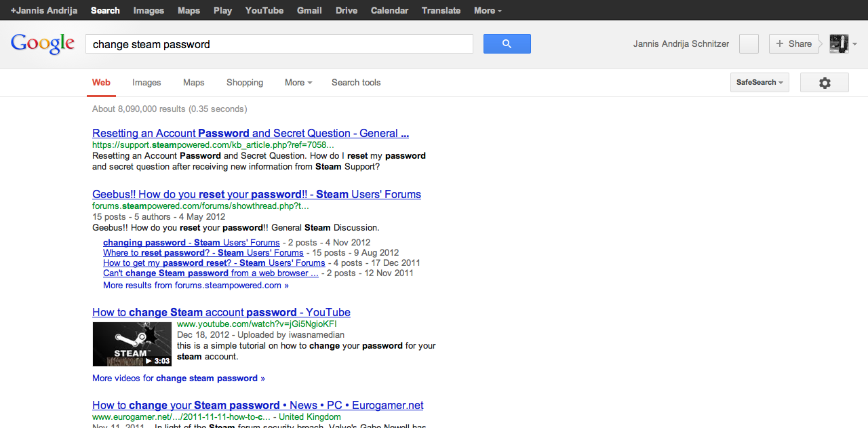Click the Google logo
The image size is (868, 428).
click(x=43, y=43)
